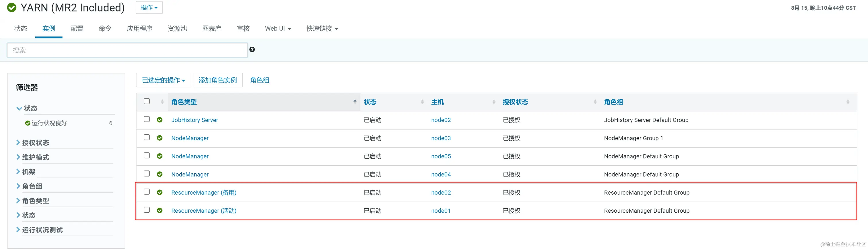Click the sort arrow beside select-all checkbox

[162, 102]
